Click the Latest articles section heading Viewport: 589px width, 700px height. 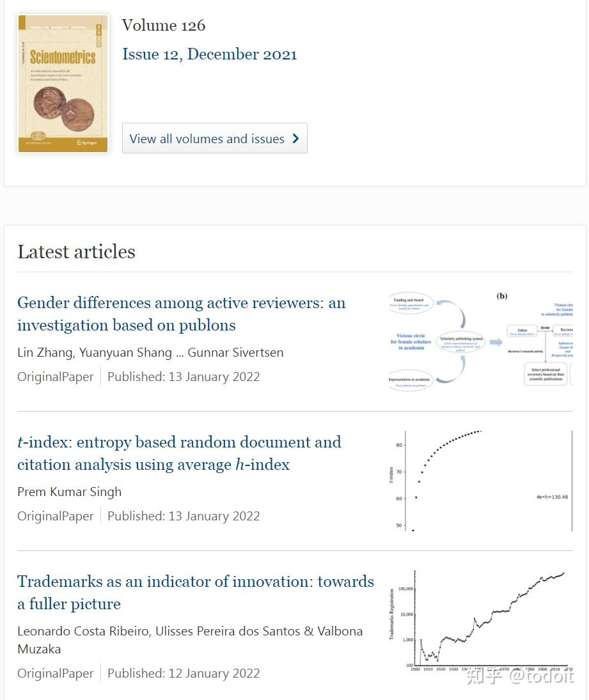pyautogui.click(x=76, y=252)
